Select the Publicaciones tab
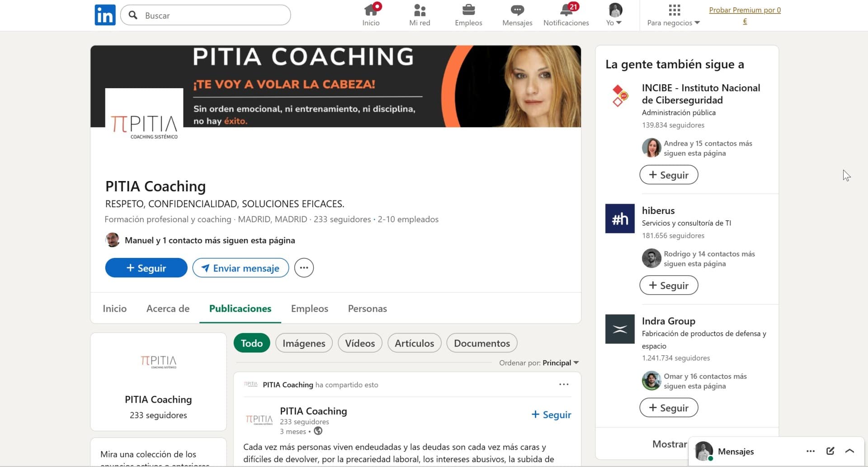Screen dimensions: 868x467 (240, 309)
